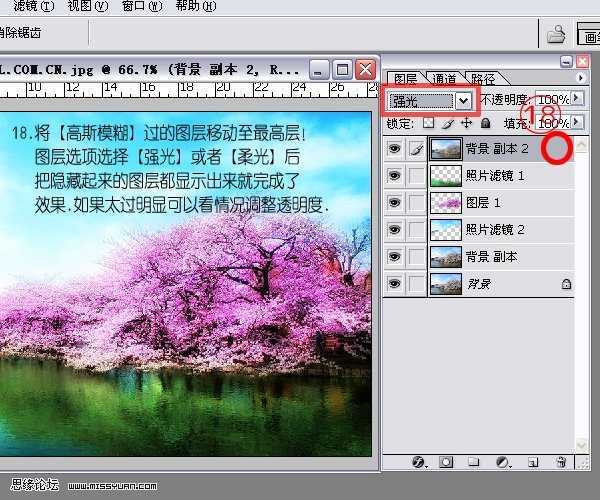Add a layer mask to the layer

point(446,462)
